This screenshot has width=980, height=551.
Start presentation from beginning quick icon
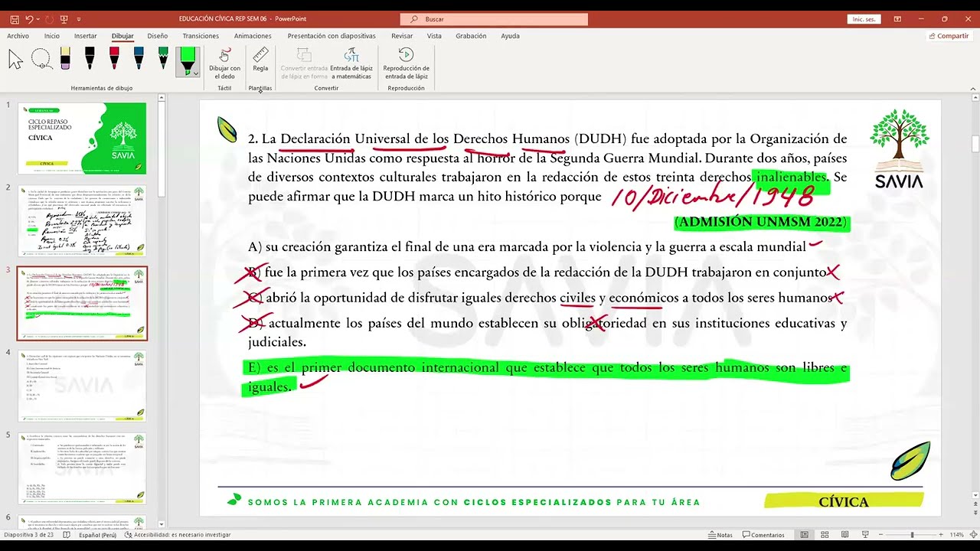tap(64, 19)
